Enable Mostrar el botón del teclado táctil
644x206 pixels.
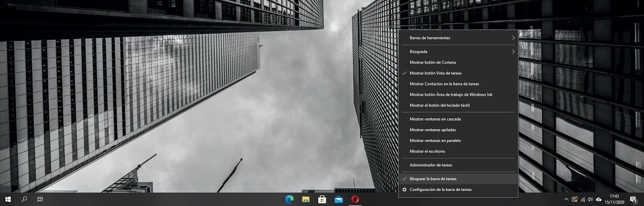coord(458,105)
